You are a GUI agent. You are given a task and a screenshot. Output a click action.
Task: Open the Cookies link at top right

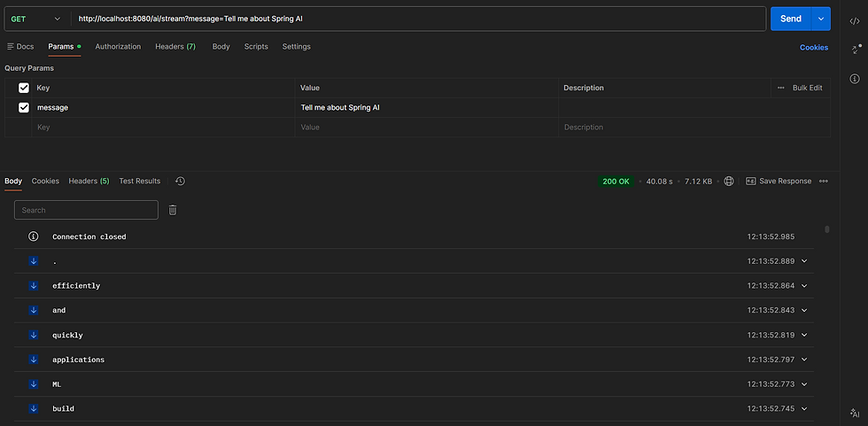point(814,48)
